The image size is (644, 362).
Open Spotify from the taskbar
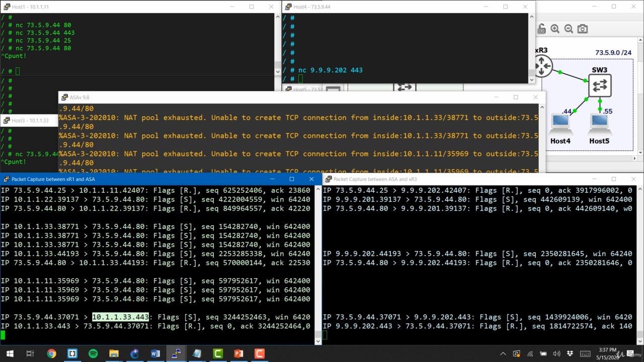[93, 353]
